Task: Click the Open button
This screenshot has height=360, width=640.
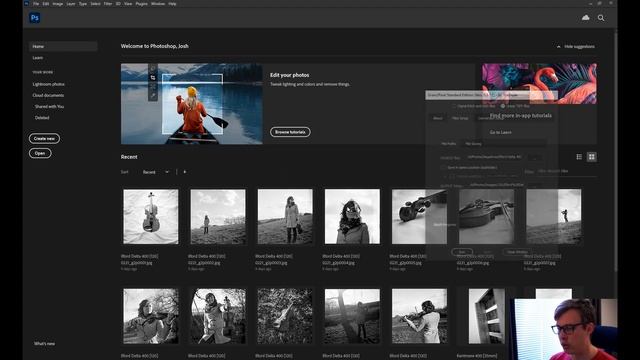Action: pos(40,153)
